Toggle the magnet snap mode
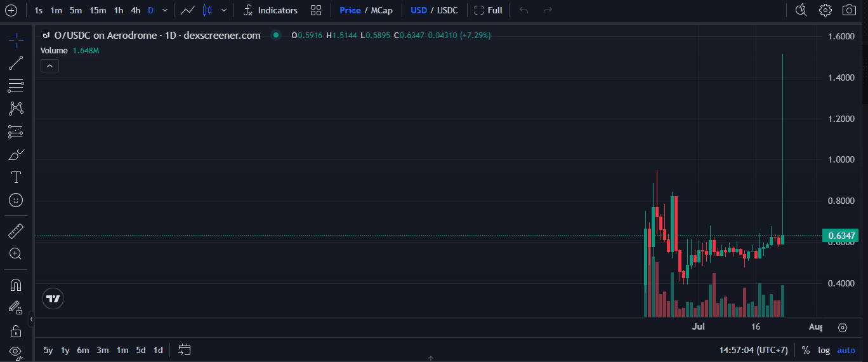 click(x=16, y=285)
